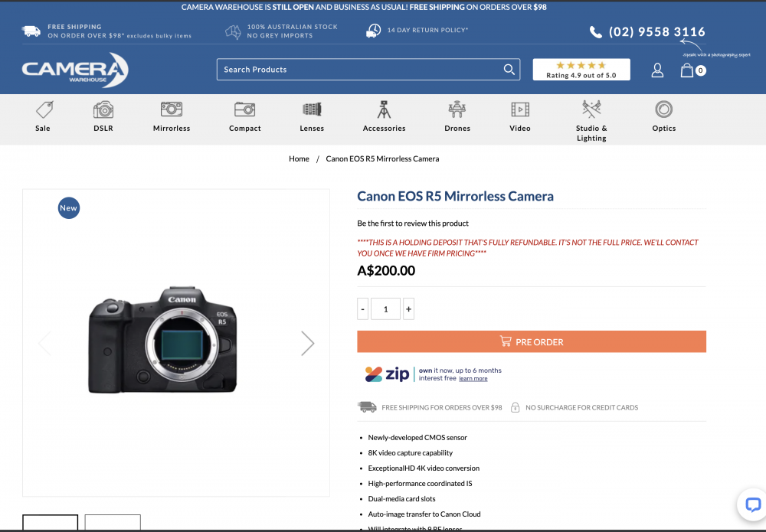Open the Studio & Lighting menu
This screenshot has height=532, width=766.
point(591,132)
